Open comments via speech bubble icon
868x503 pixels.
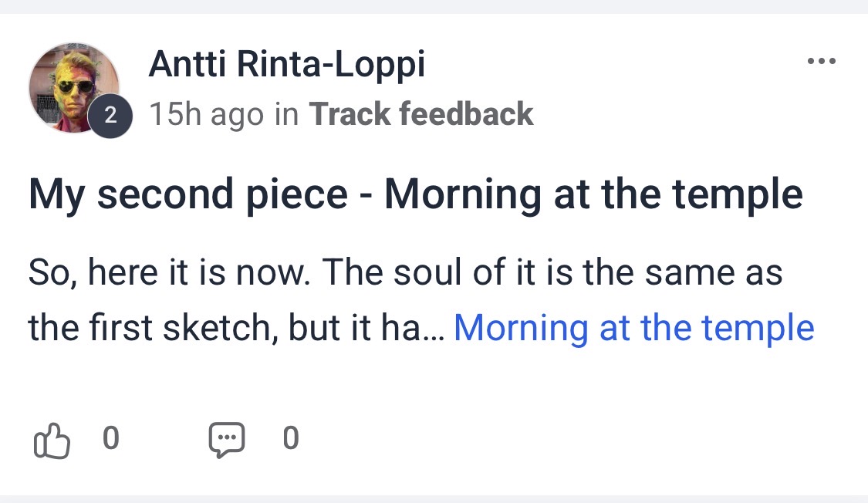coord(227,441)
